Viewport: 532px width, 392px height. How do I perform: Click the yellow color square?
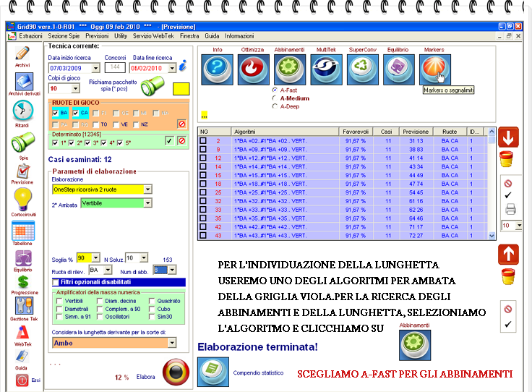tap(181, 89)
